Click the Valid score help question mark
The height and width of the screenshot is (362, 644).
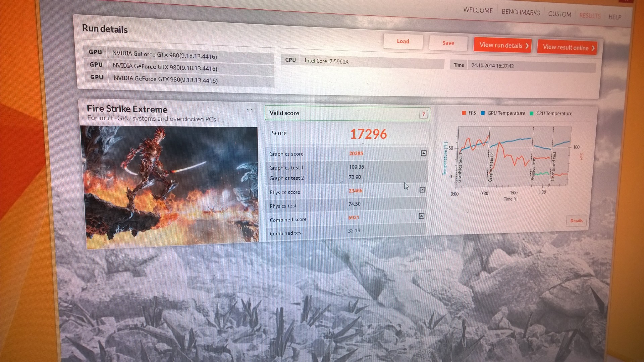tap(423, 114)
